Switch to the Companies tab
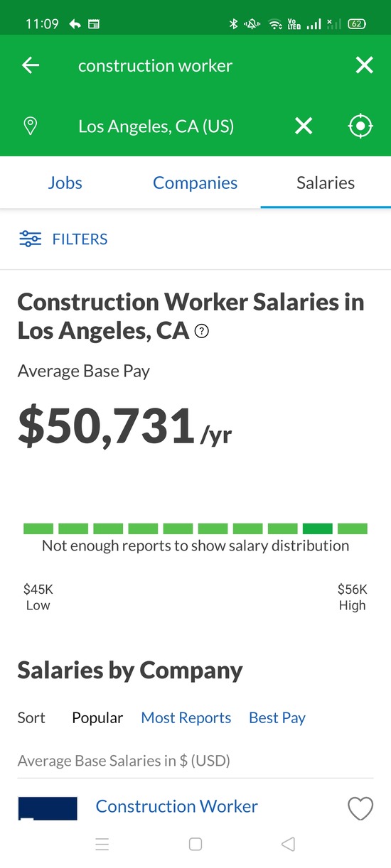The width and height of the screenshot is (391, 868). pyautogui.click(x=195, y=183)
